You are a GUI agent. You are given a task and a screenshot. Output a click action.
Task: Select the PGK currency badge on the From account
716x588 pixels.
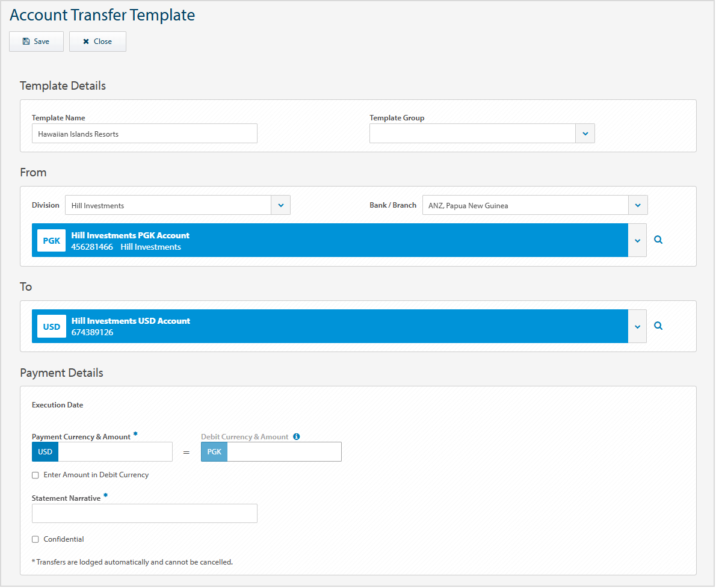click(51, 240)
